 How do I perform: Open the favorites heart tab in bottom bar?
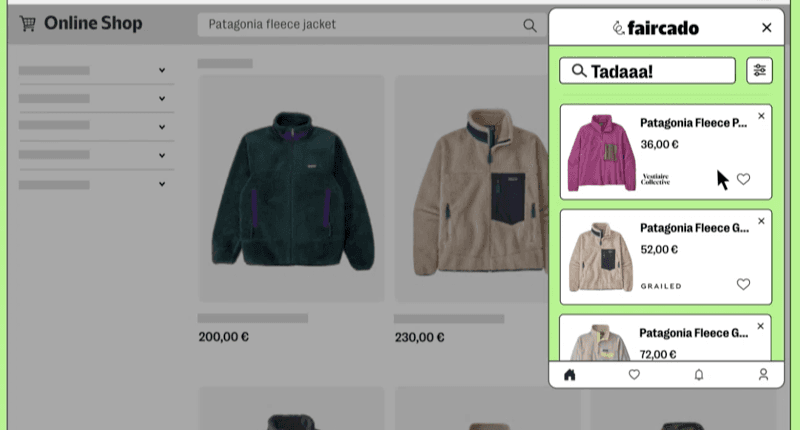point(634,375)
